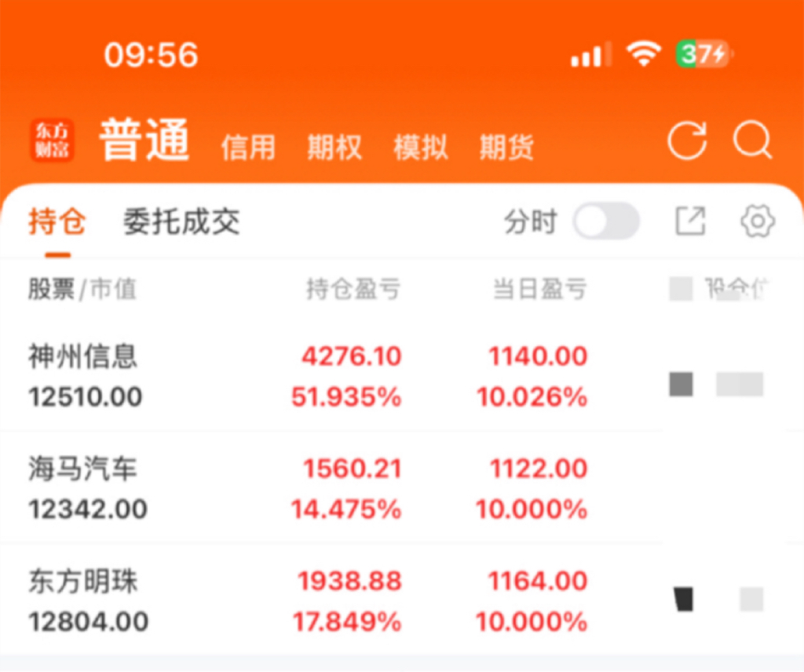
Task: Open the share/export icon
Action: pyautogui.click(x=689, y=221)
